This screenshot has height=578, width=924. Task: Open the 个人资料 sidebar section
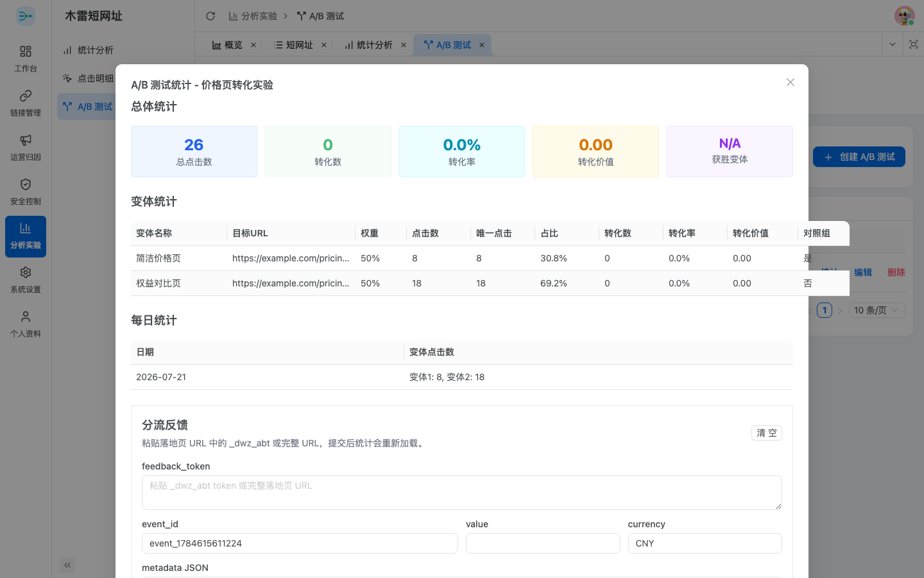(26, 324)
